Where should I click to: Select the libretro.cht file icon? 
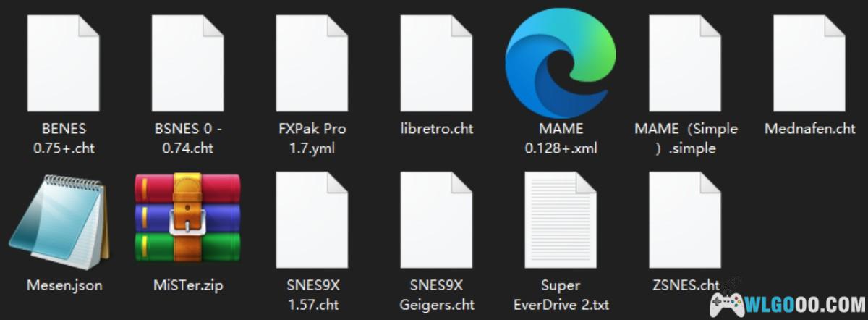437,63
